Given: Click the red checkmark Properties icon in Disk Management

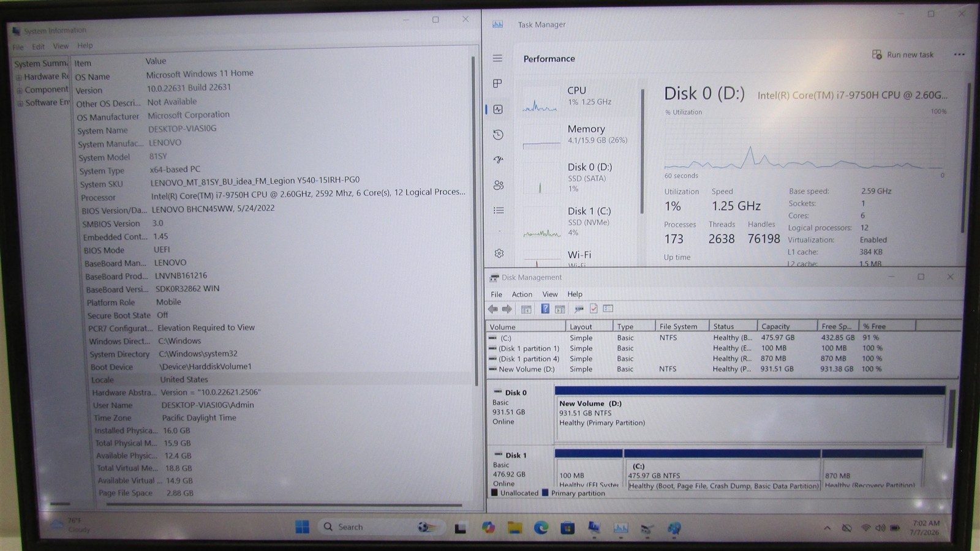Looking at the screenshot, I should [594, 309].
